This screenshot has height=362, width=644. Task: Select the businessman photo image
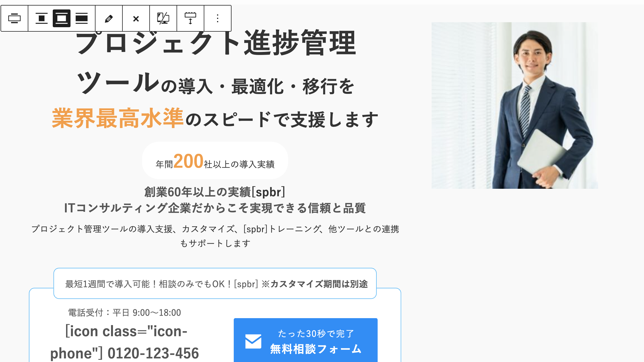pos(515,105)
